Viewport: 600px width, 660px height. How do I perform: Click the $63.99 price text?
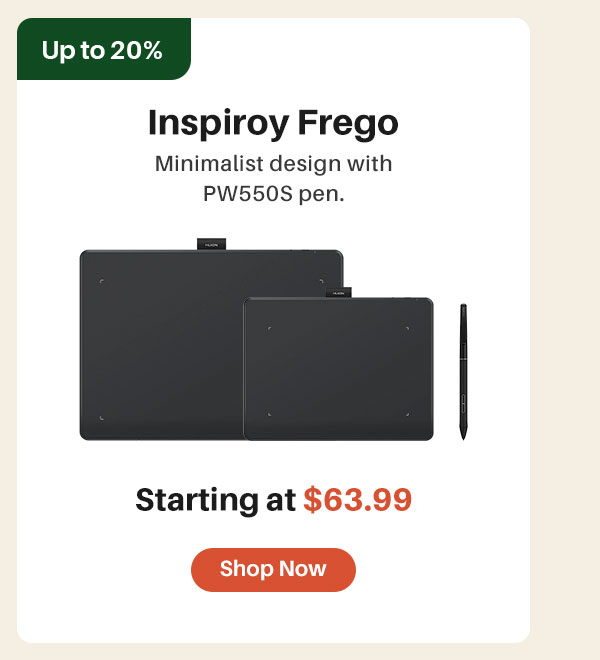click(357, 500)
